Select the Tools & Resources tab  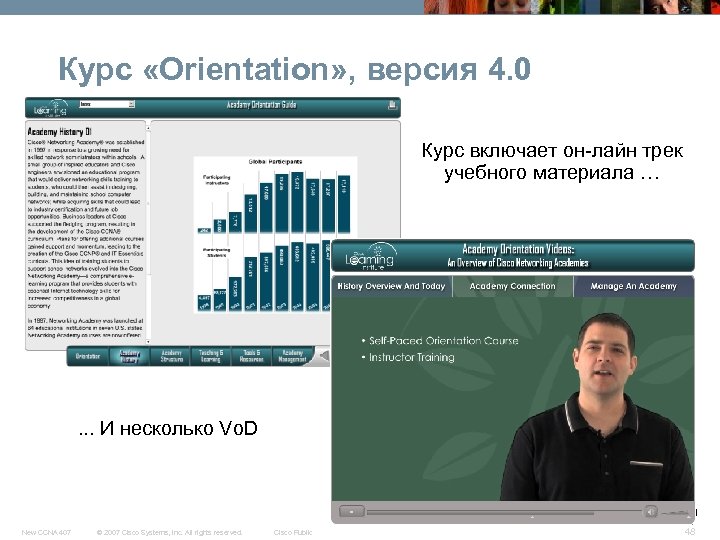(252, 356)
